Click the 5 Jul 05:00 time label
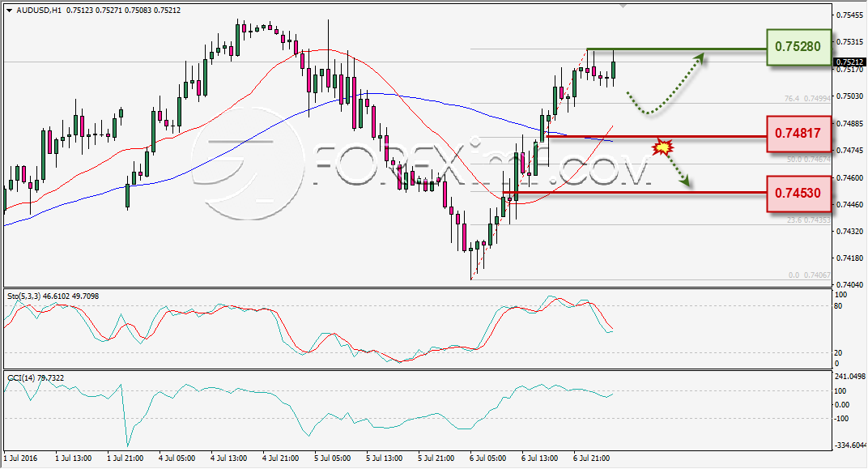This screenshot has height=469, width=868. pyautogui.click(x=333, y=458)
